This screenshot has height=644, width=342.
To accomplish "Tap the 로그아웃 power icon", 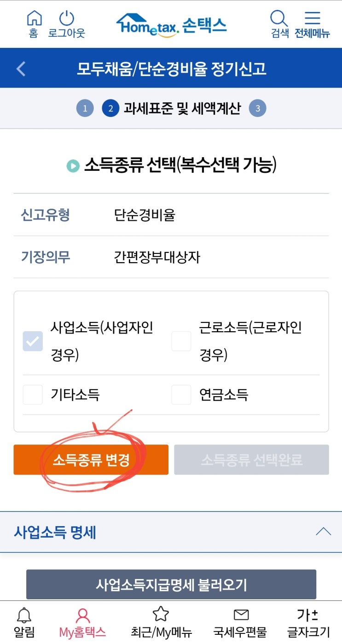I will [67, 19].
